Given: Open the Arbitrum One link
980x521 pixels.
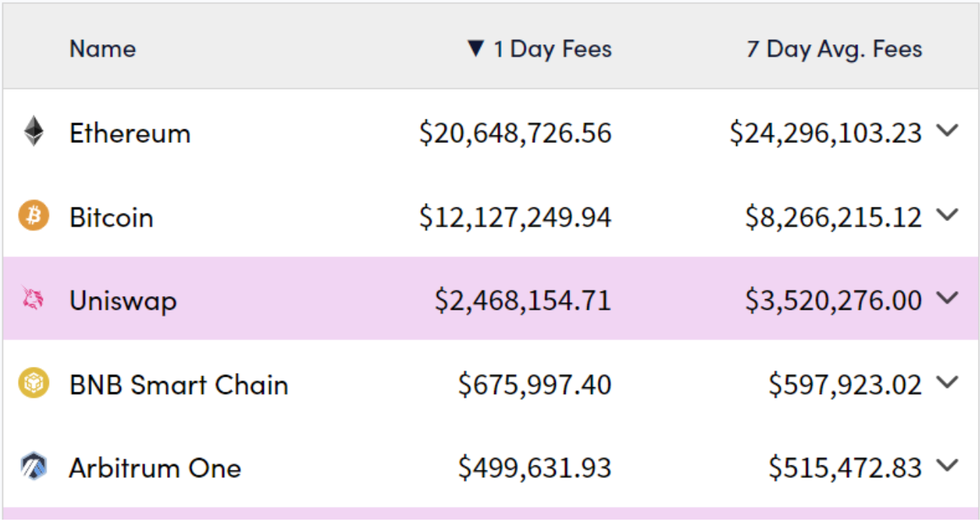Looking at the screenshot, I should (x=155, y=468).
